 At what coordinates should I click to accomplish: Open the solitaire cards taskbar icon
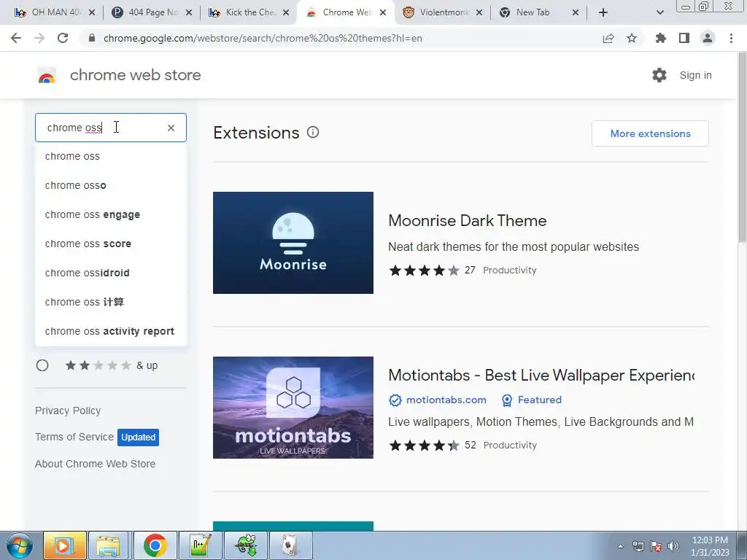290,545
